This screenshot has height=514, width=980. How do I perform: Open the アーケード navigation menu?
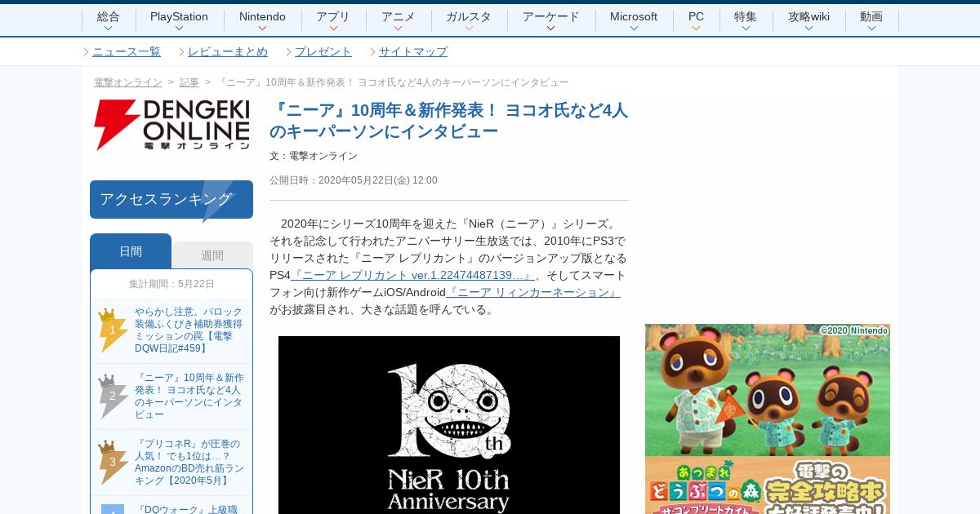pyautogui.click(x=551, y=17)
